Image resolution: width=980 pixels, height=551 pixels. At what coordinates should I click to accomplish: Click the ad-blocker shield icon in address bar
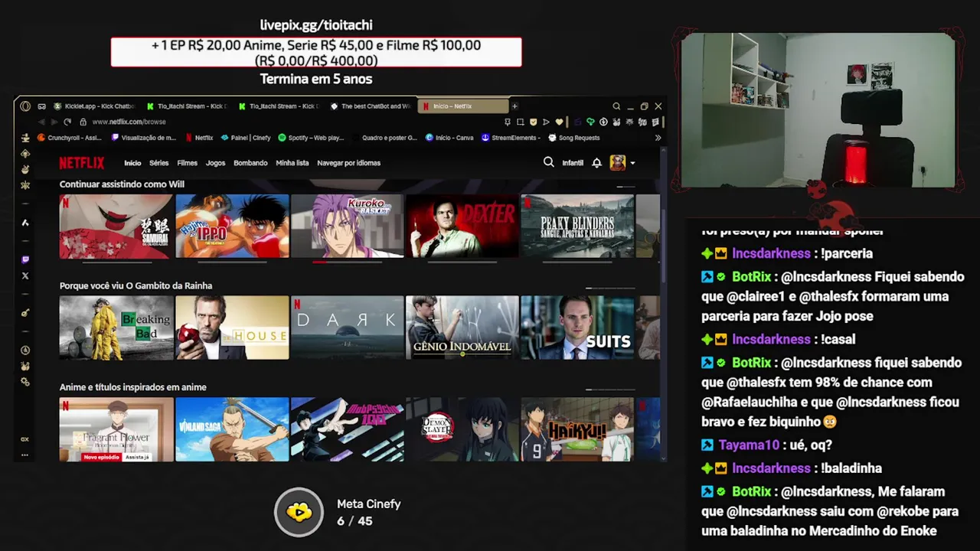coord(534,122)
